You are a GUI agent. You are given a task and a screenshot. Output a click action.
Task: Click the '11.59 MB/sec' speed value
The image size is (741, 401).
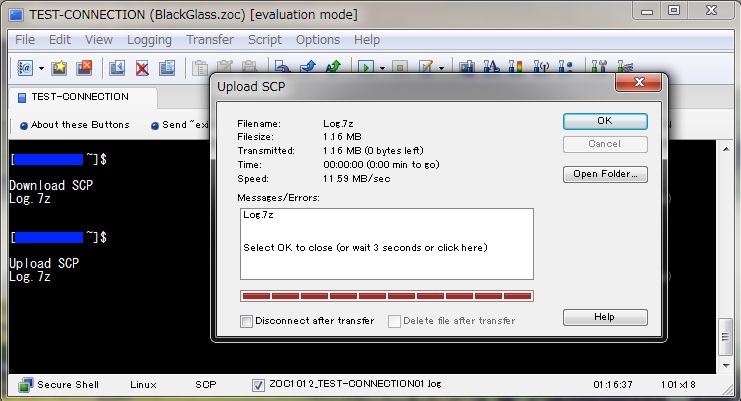[x=356, y=179]
